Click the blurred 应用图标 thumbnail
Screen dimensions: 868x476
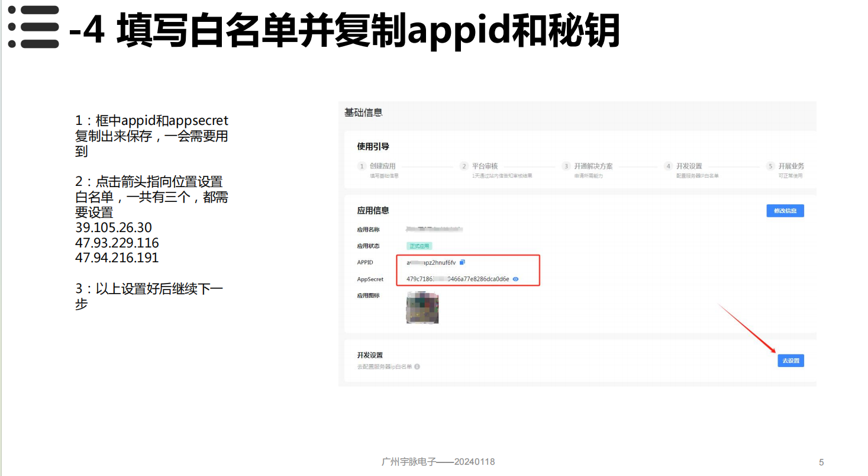(x=422, y=307)
